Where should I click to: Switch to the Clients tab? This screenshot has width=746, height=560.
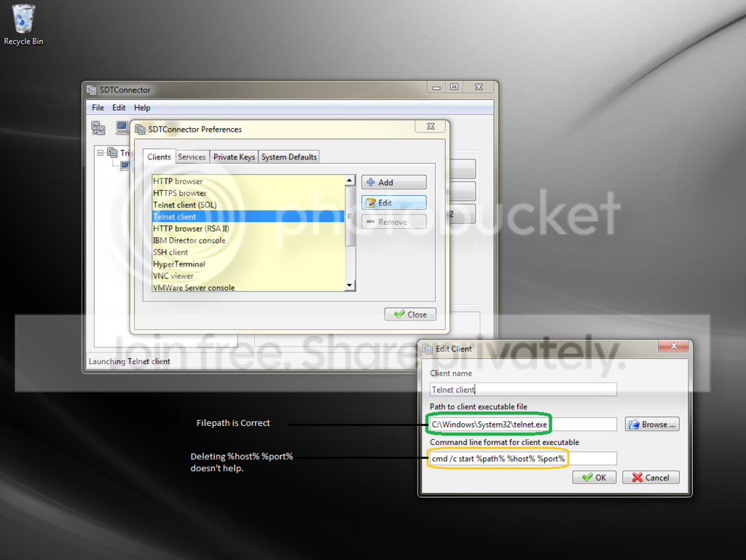tap(159, 157)
